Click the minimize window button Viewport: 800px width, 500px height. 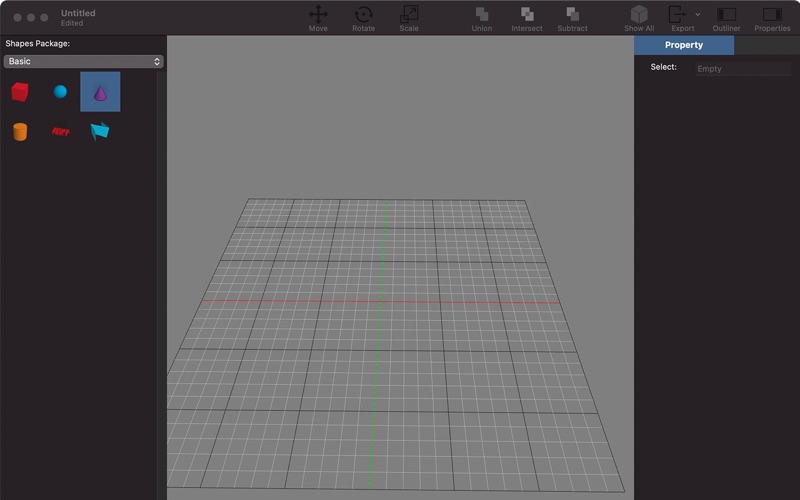click(x=31, y=17)
